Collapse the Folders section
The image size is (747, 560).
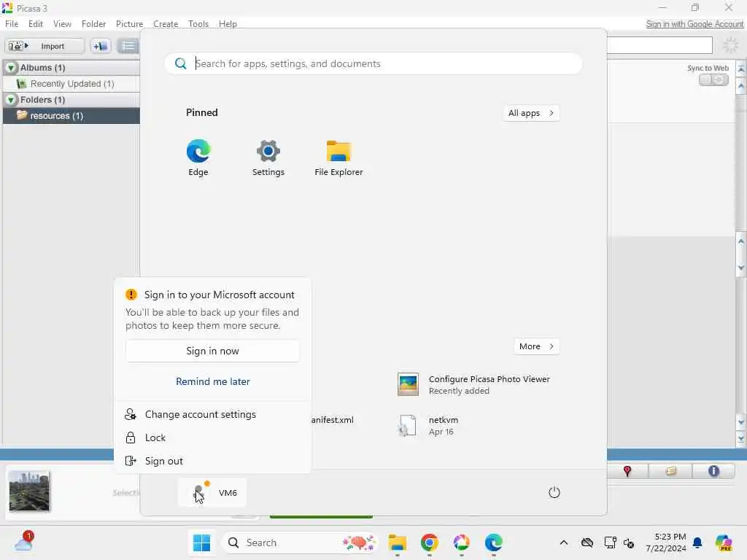pos(10,99)
